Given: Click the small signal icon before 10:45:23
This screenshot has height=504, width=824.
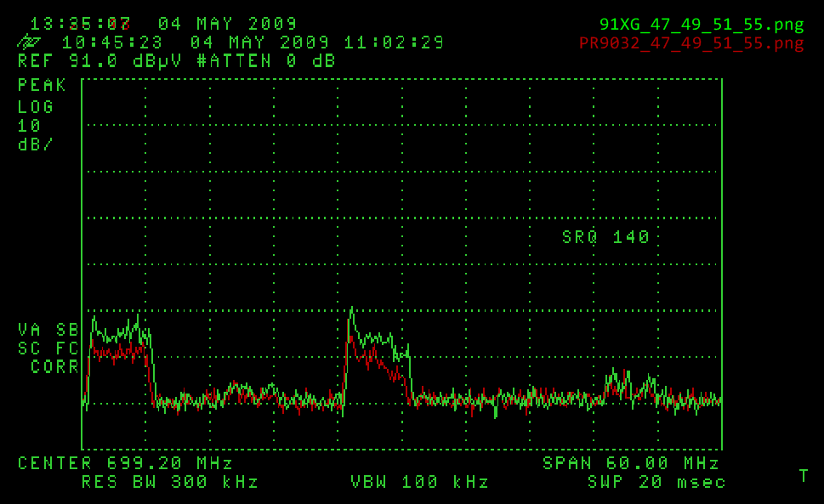Looking at the screenshot, I should pyautogui.click(x=28, y=42).
